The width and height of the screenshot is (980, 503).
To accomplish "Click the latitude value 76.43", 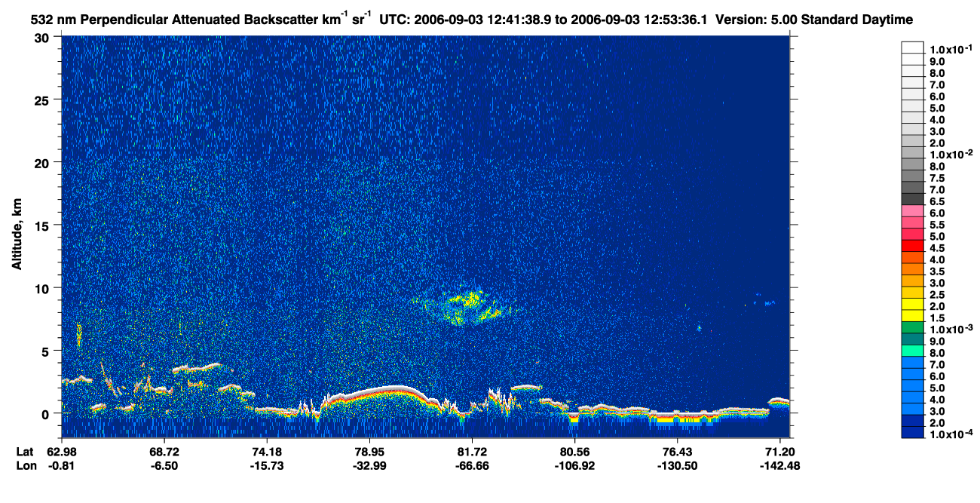I will pos(678,452).
